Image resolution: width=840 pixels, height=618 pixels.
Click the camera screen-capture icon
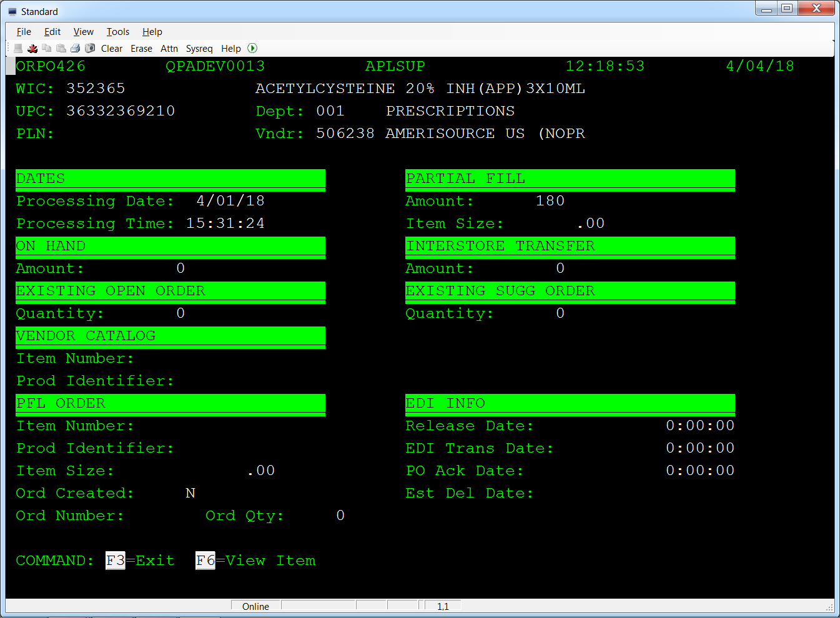coord(89,48)
